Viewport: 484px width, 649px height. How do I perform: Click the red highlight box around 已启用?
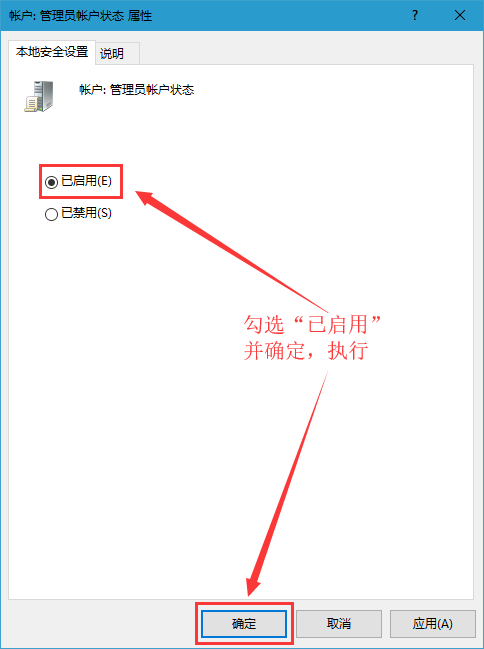[81, 181]
